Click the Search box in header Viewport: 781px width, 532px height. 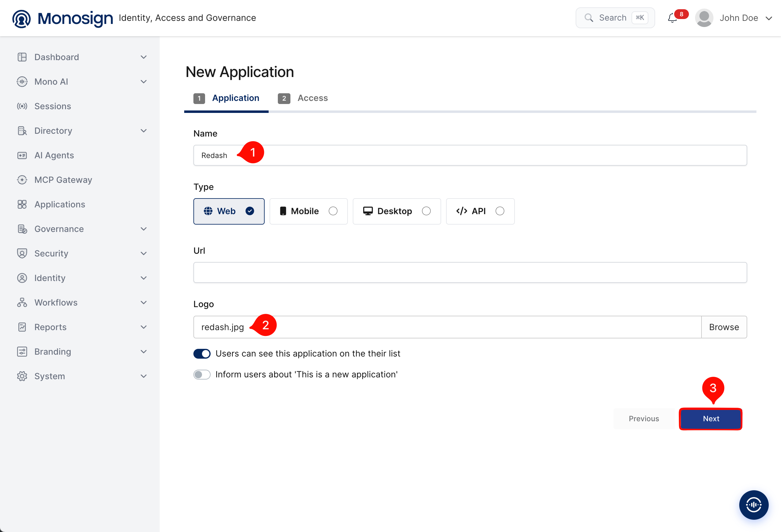tap(615, 18)
